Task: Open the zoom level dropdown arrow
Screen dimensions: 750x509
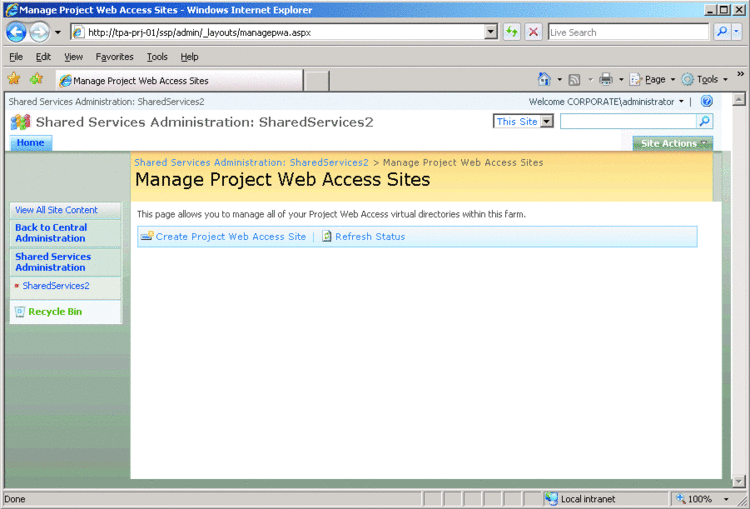Action: [x=726, y=499]
